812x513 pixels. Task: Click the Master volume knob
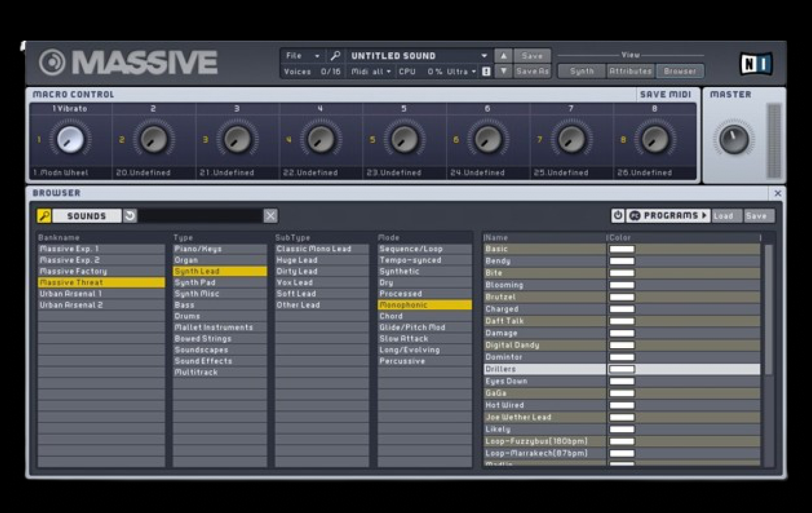click(734, 139)
